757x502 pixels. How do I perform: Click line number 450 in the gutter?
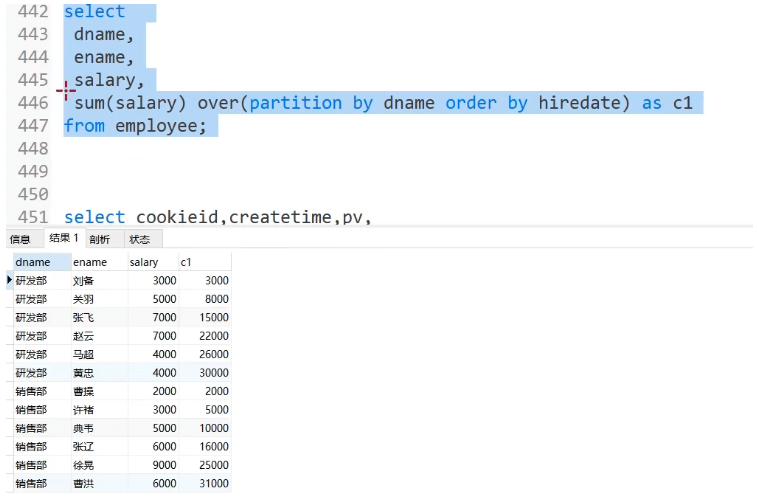pyautogui.click(x=33, y=195)
